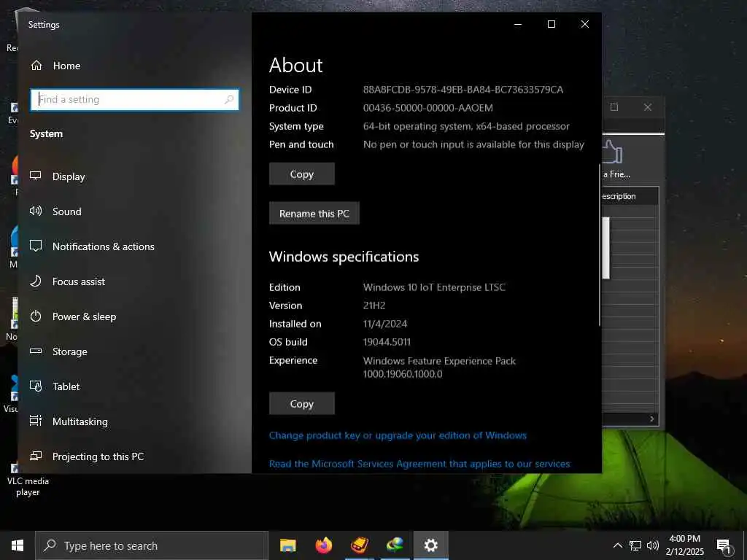
Task: Close the background window behind Settings
Action: pos(648,107)
